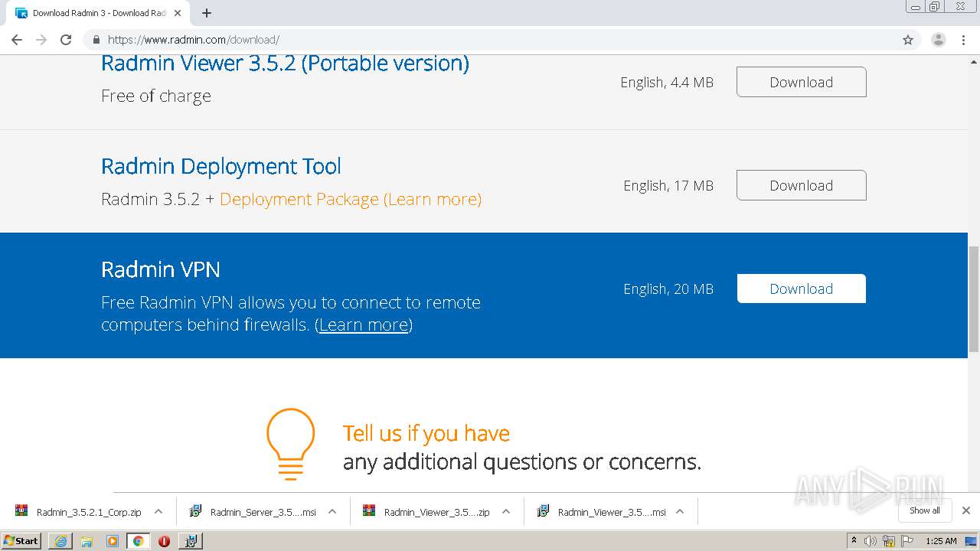Launch Internet Explorer from the taskbar

60,541
